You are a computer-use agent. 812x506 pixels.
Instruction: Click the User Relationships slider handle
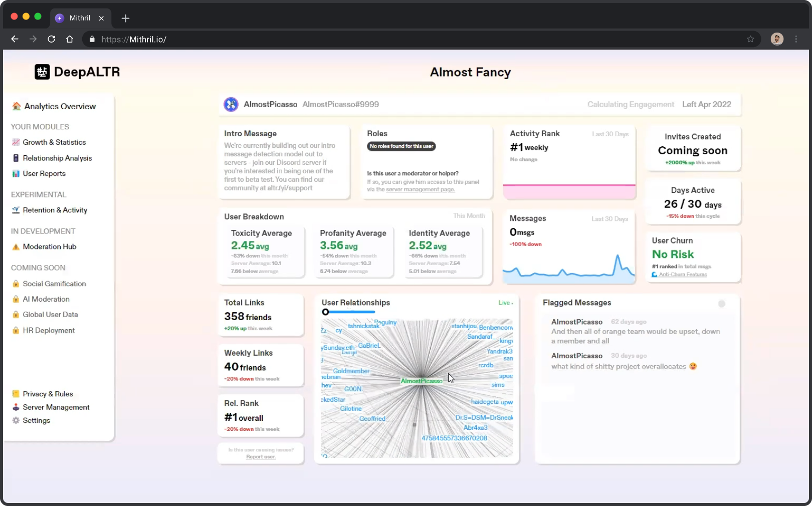point(325,312)
